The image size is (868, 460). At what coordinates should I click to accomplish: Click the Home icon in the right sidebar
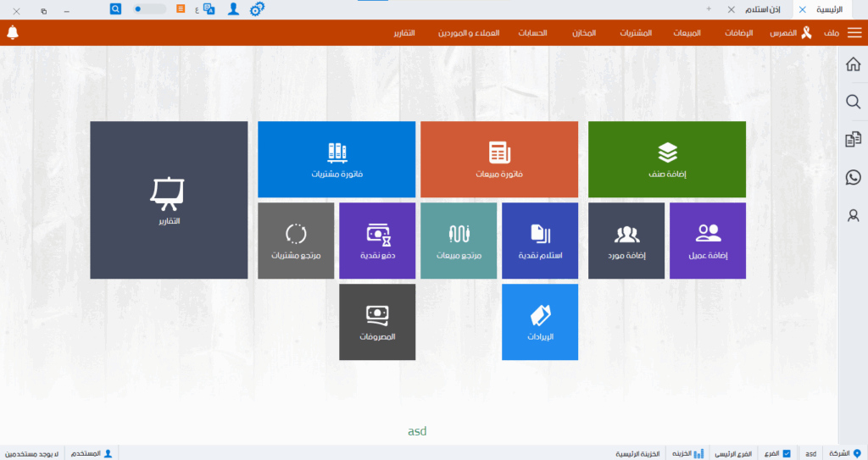pos(853,65)
